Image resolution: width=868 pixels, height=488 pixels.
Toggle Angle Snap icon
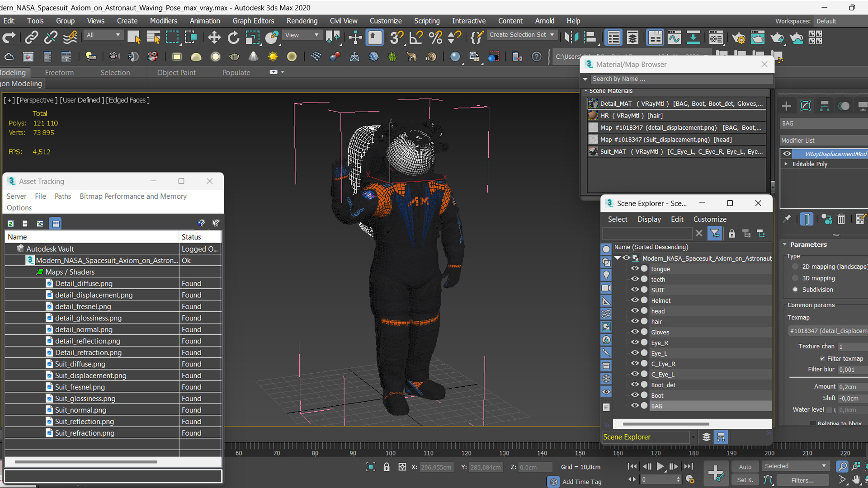pyautogui.click(x=416, y=38)
